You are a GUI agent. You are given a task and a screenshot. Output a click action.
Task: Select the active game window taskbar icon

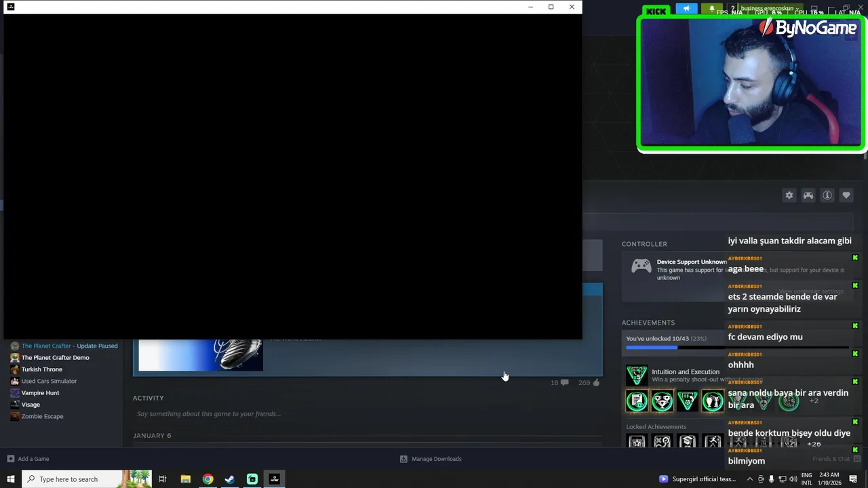click(x=275, y=479)
